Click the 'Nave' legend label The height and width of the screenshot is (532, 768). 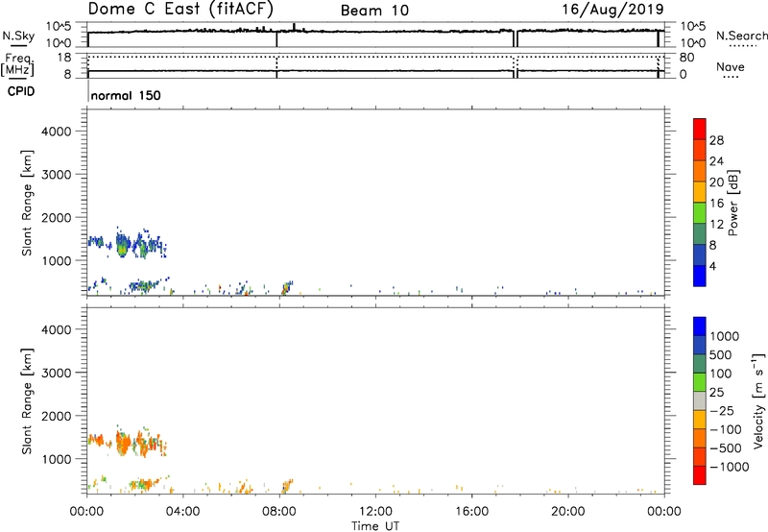coord(731,67)
